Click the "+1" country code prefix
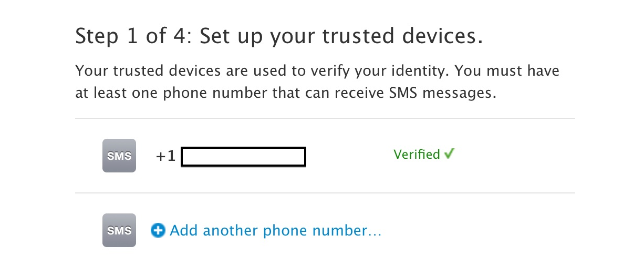Viewport: 644px width, 266px height. tap(165, 157)
